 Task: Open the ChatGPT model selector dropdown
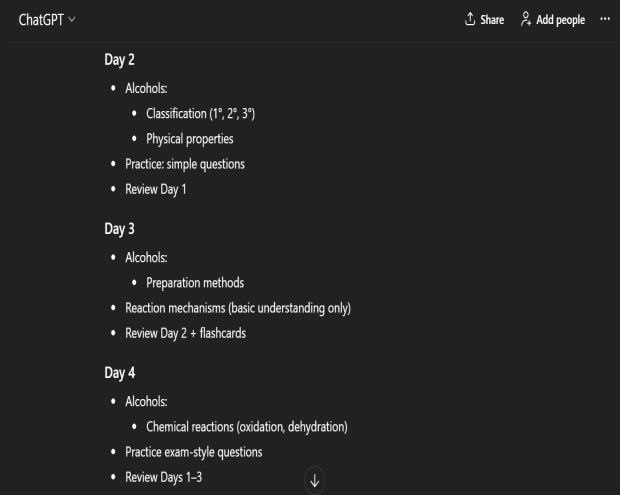coord(46,20)
